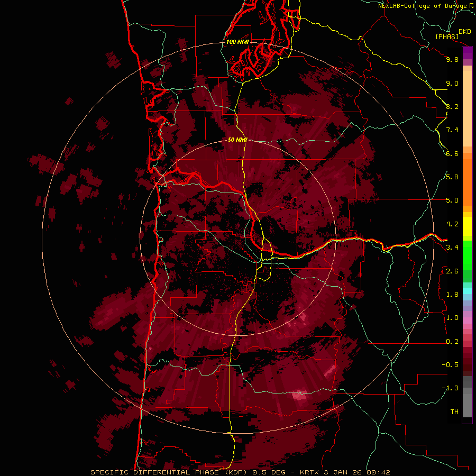Screen dimensions: 476x476
Task: Pick the bright green swatch beside 3.4
Action: [467, 253]
